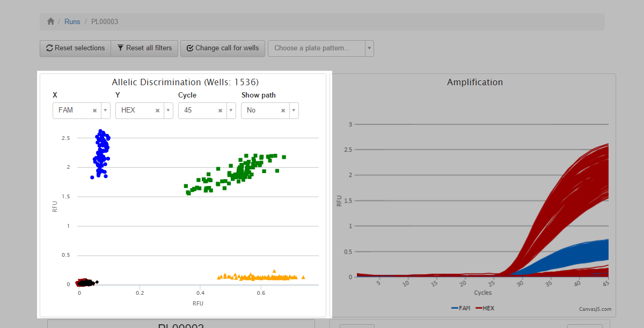The height and width of the screenshot is (328, 644).
Task: Click the home icon in the breadcrumb
Action: point(50,21)
